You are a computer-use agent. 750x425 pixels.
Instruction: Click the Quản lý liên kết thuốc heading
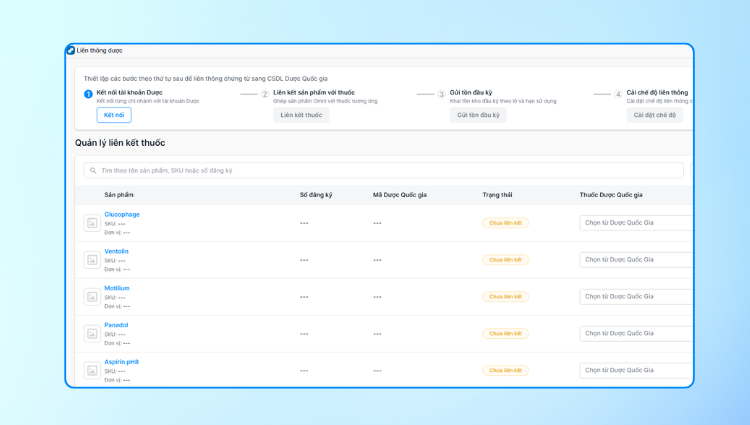point(120,143)
